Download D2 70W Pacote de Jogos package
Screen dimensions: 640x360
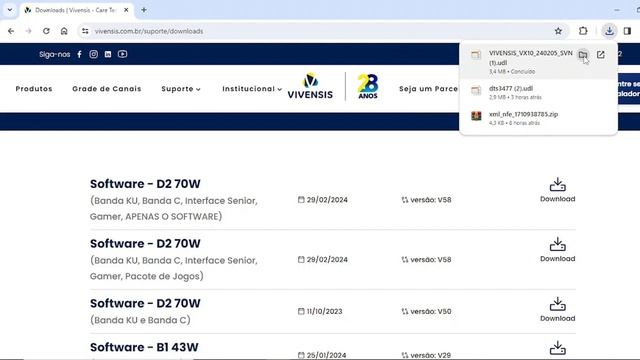[558, 250]
